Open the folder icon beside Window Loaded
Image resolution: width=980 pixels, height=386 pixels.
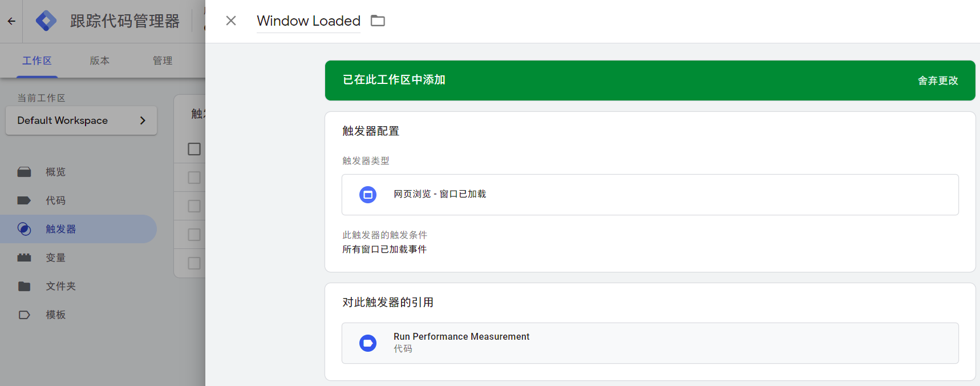point(378,21)
